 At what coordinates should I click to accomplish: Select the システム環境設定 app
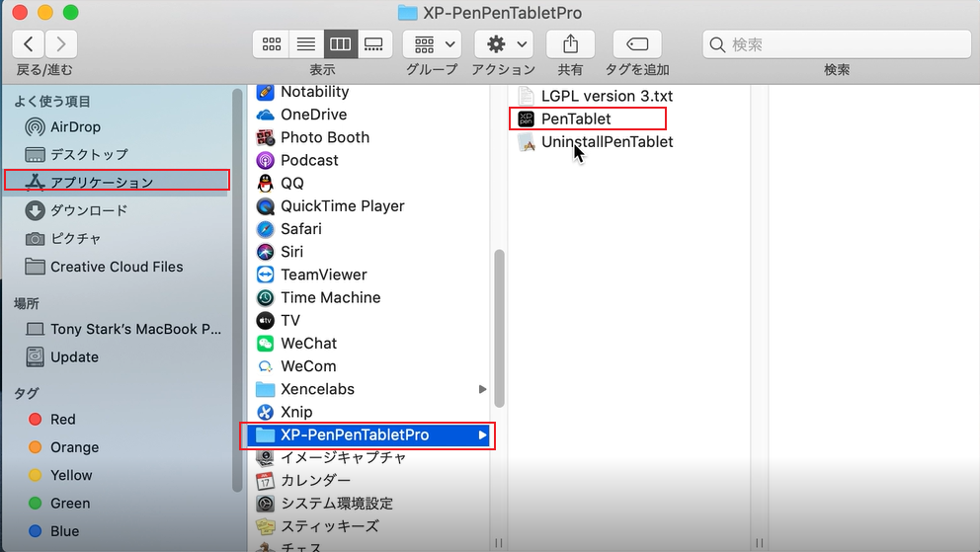[368, 504]
